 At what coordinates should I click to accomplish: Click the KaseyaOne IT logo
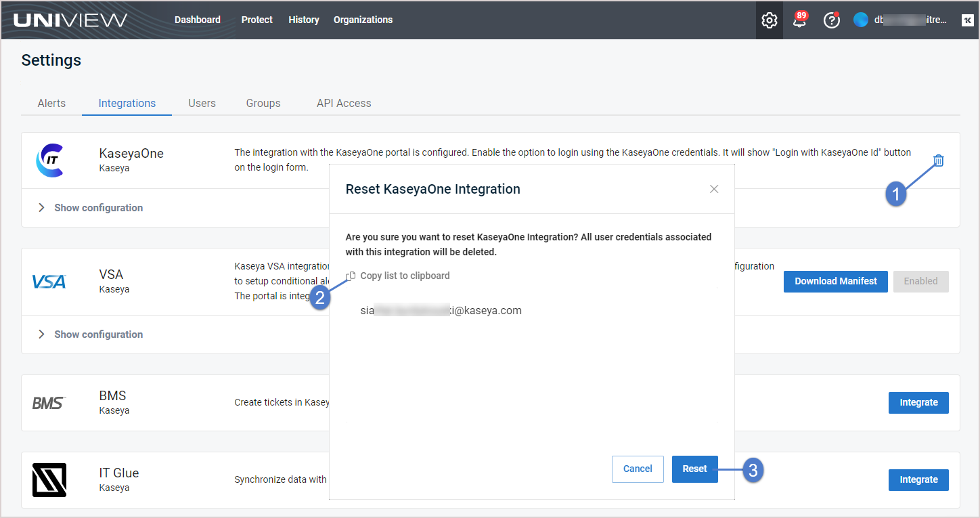[49, 160]
